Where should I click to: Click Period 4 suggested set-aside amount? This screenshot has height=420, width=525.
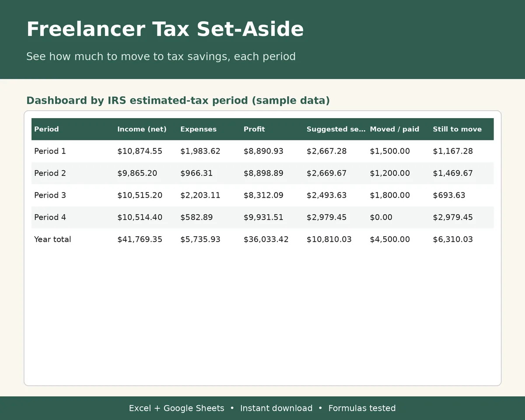click(326, 217)
